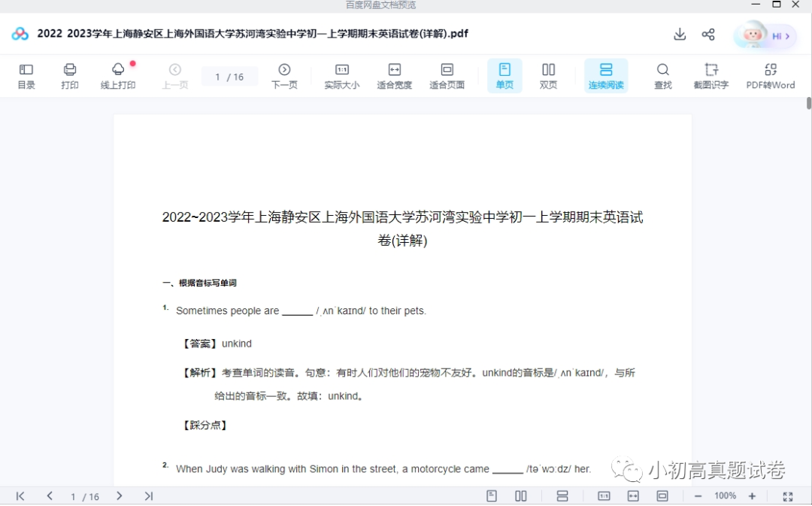Screen dimensions: 812x506
Task: Click bottom bar page number field
Action: pos(85,497)
